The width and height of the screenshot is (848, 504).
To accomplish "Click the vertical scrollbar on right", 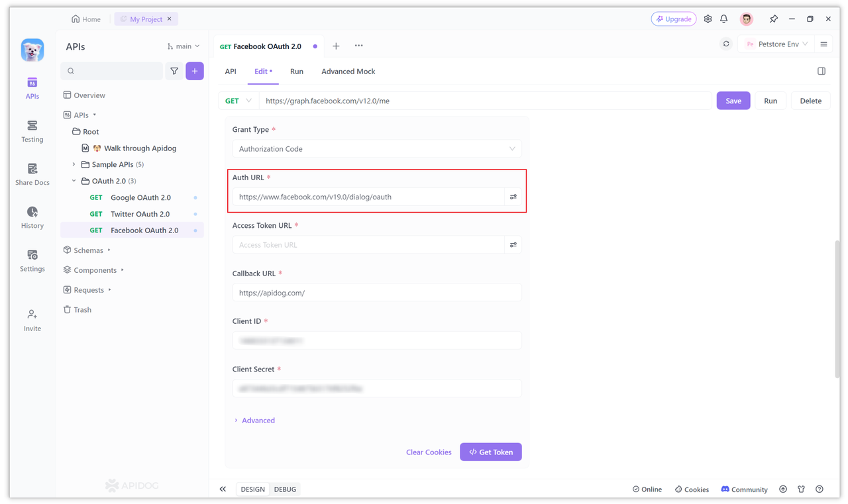I will point(837,308).
